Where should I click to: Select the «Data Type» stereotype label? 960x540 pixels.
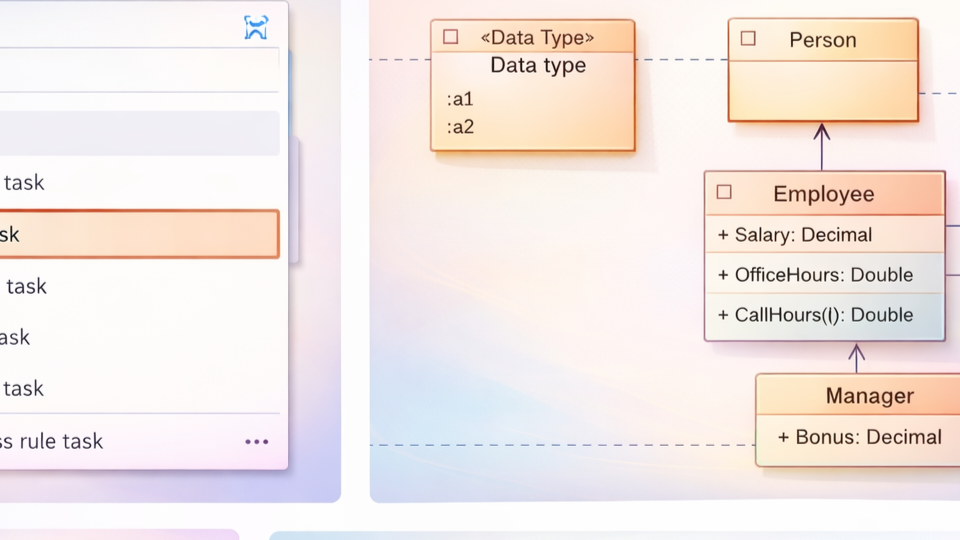tap(537, 38)
